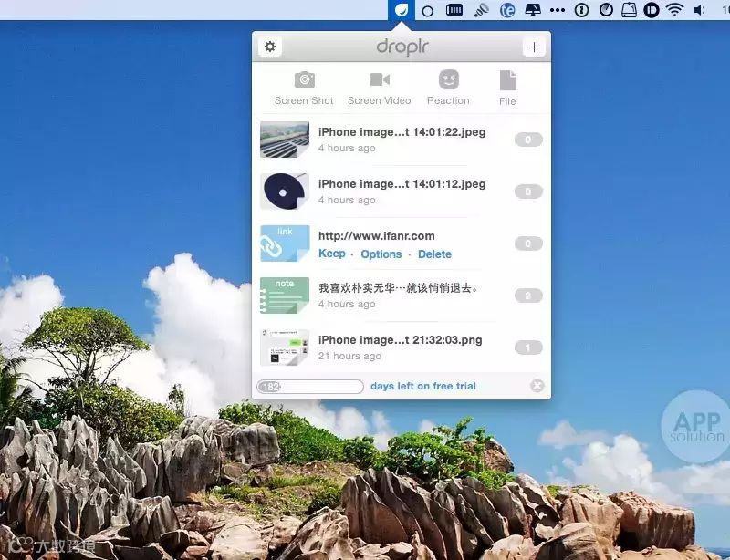The width and height of the screenshot is (730, 560).
Task: Click the drive icon in menu bar
Action: coord(629,10)
